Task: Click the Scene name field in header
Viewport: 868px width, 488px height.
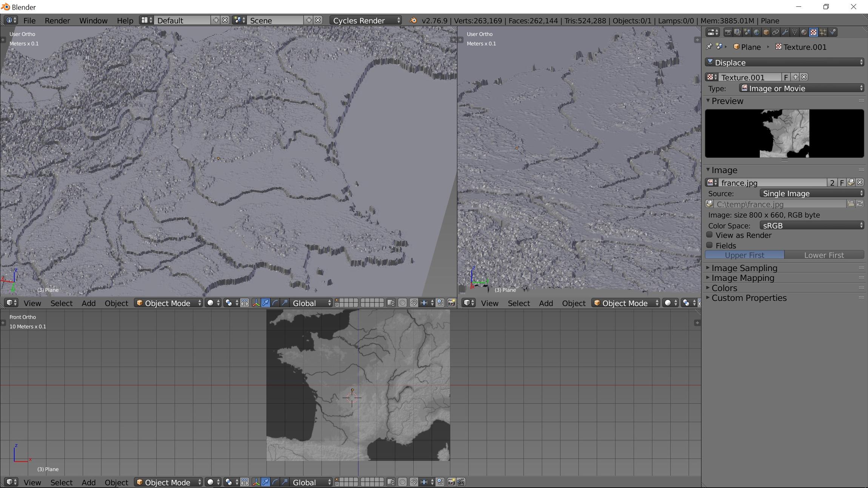Action: [x=276, y=20]
